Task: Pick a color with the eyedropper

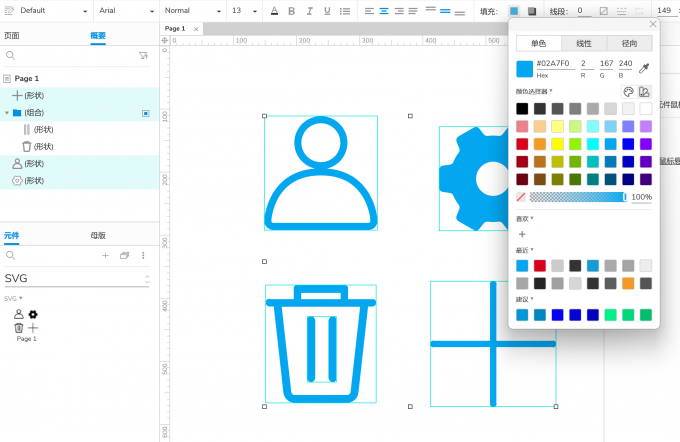Action: click(x=644, y=68)
